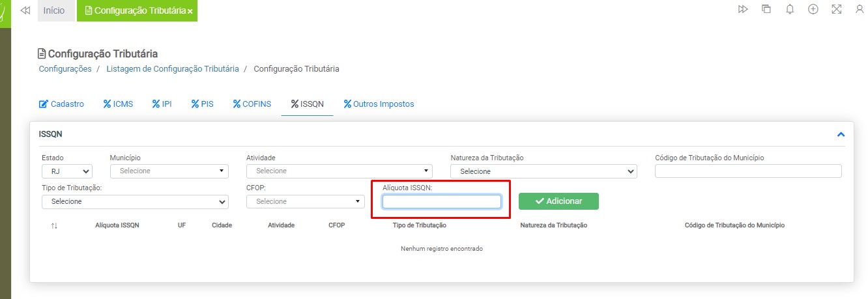Expand the Atividade dropdown

tap(339, 171)
